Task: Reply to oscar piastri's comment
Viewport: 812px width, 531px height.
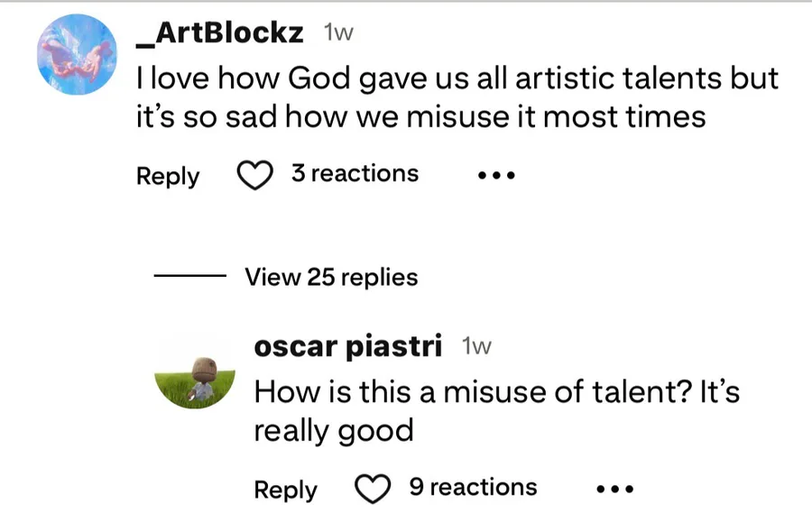Action: 285,490
